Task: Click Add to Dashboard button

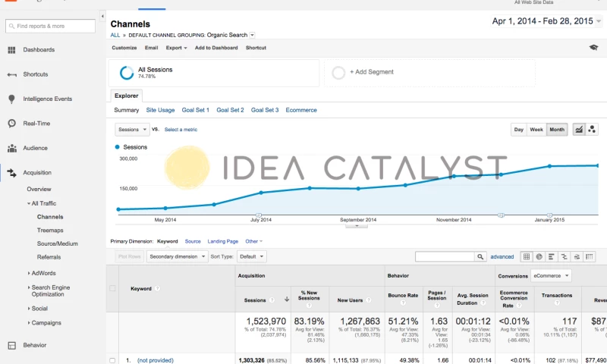Action: tap(216, 48)
